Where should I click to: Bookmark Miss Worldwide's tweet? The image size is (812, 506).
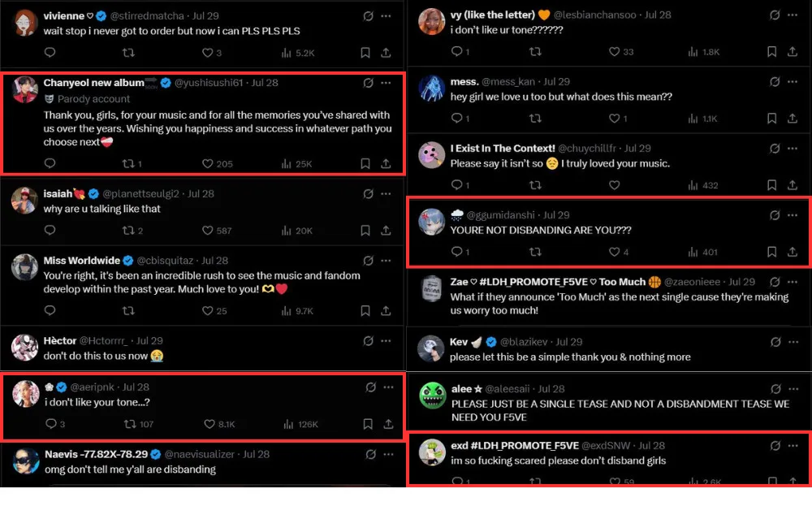pos(365,310)
